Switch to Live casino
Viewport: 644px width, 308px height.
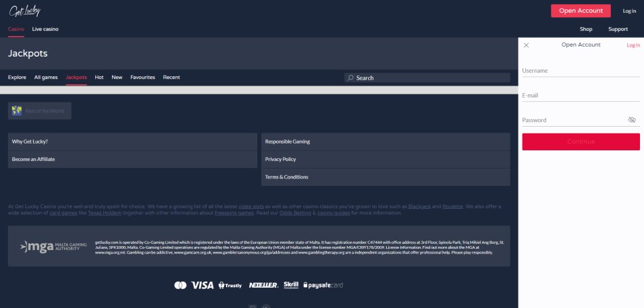pyautogui.click(x=45, y=29)
